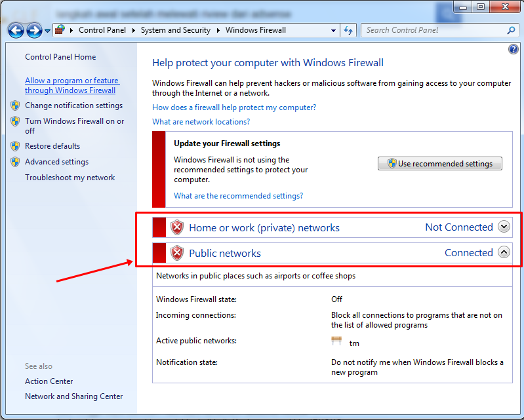Click shield icon beside Change notification settings
524x420 pixels.
click(15, 105)
